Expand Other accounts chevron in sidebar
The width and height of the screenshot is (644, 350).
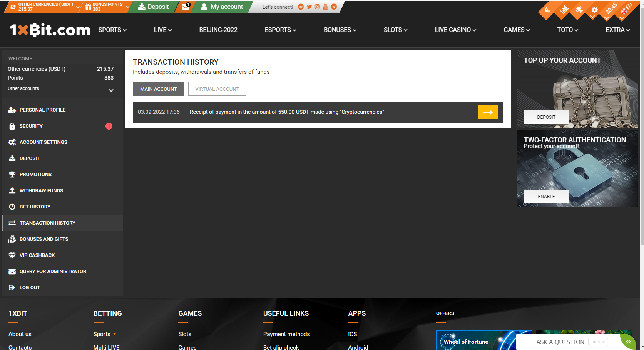[111, 90]
